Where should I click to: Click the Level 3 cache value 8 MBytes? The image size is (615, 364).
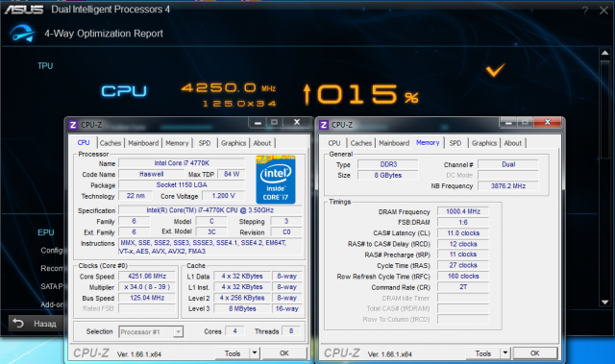pos(242,308)
